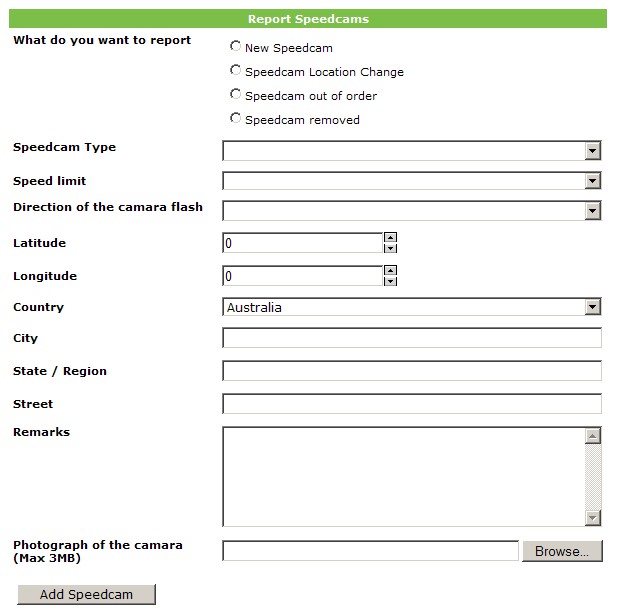Viewport: 634px width, 615px height.
Task: Choose Speedcam Location Change option
Action: coord(236,70)
